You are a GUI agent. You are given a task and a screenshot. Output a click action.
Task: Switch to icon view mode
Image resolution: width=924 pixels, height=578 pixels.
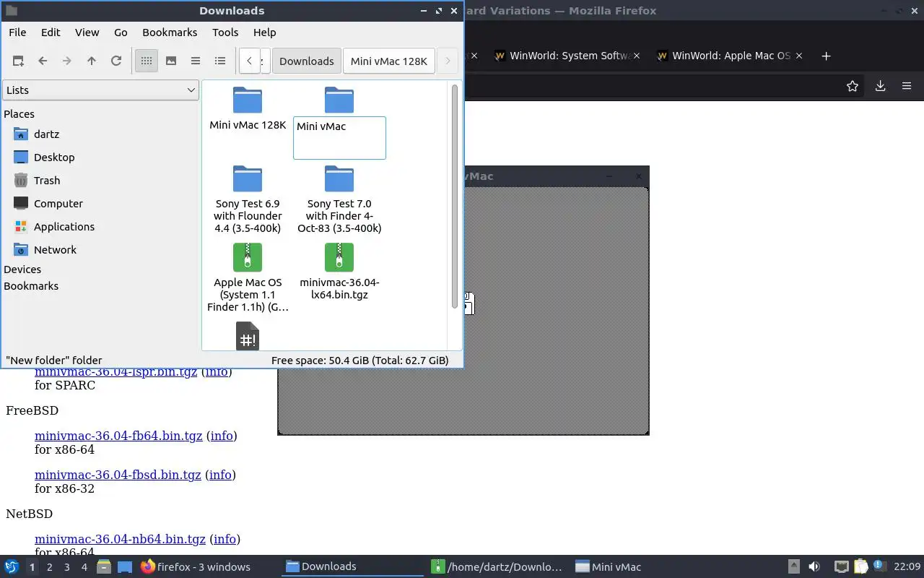(x=147, y=61)
